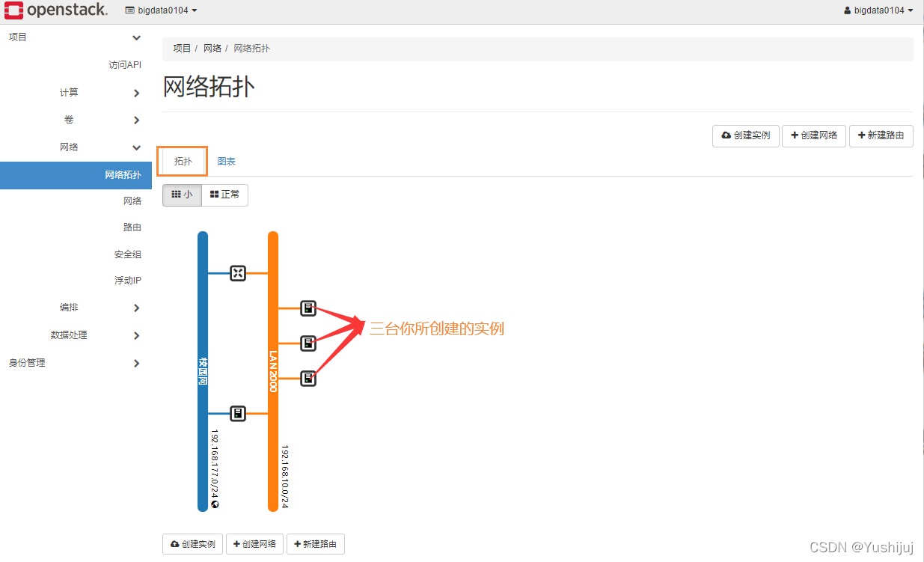Switch topology view to 正常 size
Viewport: 924px width, 562px height.
(x=224, y=195)
